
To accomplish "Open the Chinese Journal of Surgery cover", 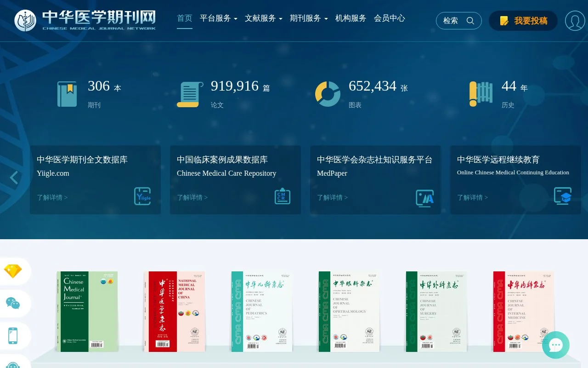I will 436,311.
